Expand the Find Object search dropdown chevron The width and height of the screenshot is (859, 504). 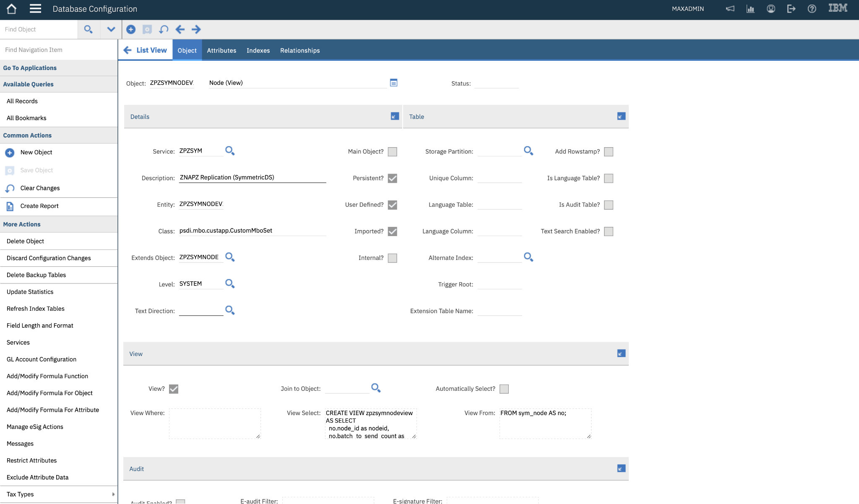(111, 29)
